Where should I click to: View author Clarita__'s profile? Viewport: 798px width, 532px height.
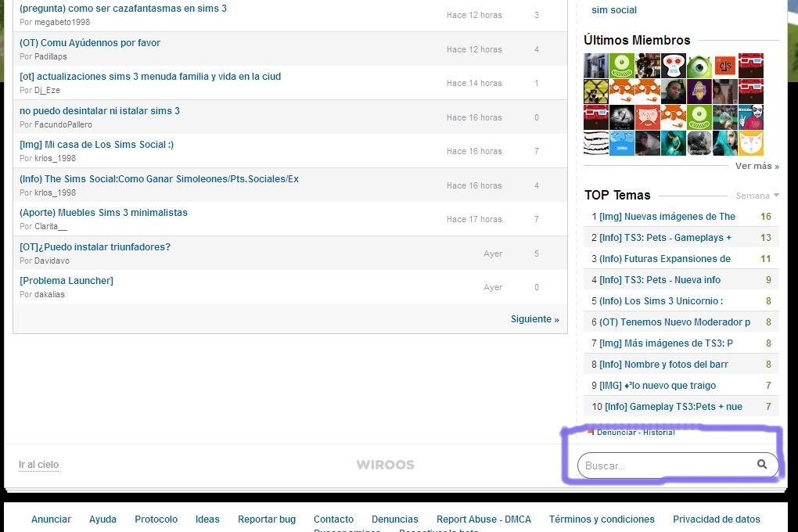[x=51, y=227]
